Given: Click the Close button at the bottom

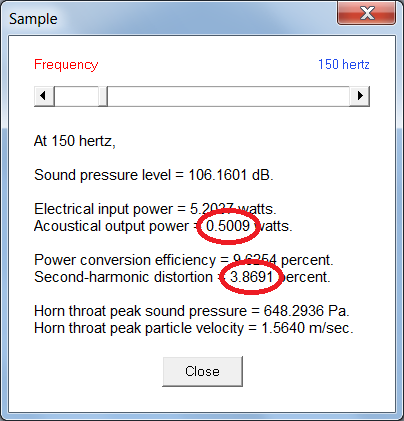Looking at the screenshot, I should click(202, 371).
